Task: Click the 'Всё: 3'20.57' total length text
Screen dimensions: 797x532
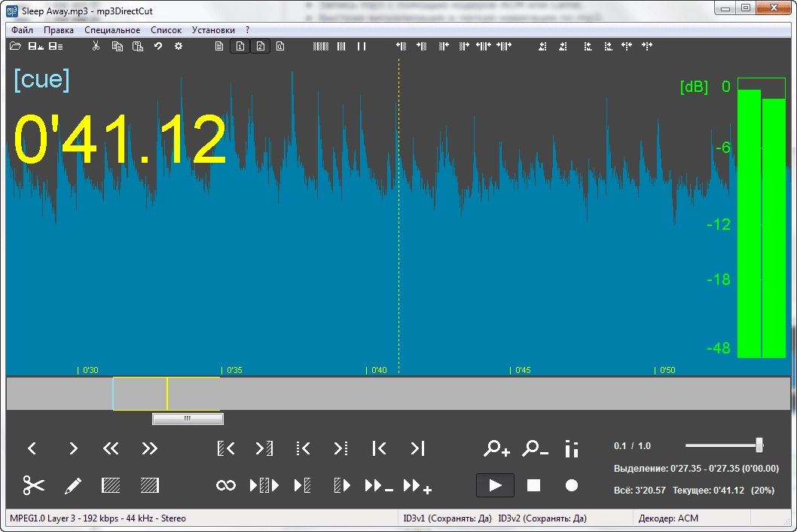Action: pos(640,491)
